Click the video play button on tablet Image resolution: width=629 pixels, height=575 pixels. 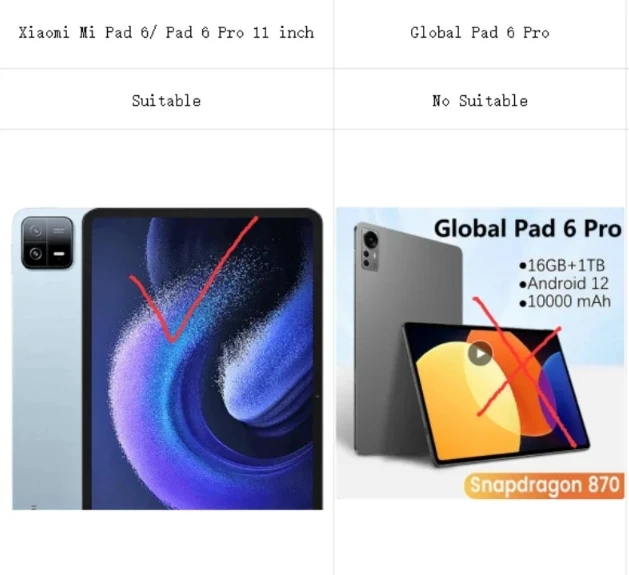480,353
